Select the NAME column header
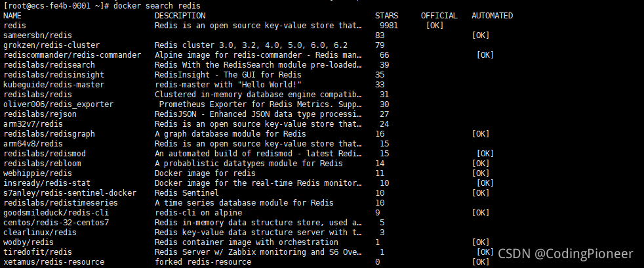Viewport: 644px width, 268px height. click(12, 16)
